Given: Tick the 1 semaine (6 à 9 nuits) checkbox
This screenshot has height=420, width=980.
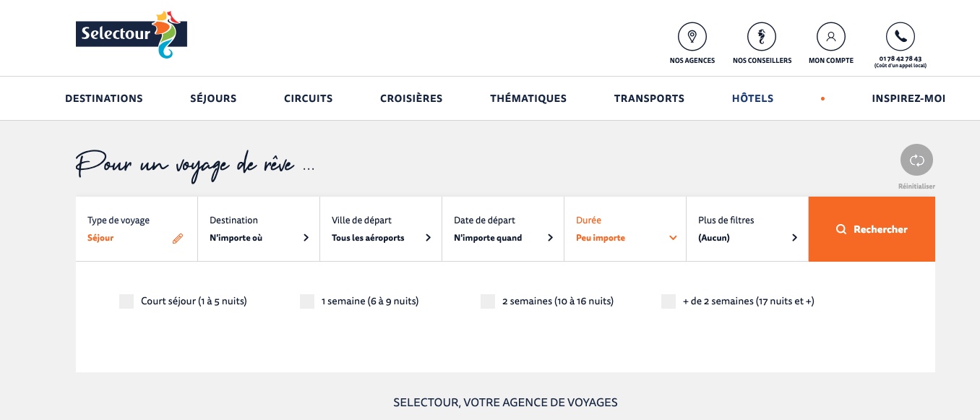Looking at the screenshot, I should click(307, 301).
